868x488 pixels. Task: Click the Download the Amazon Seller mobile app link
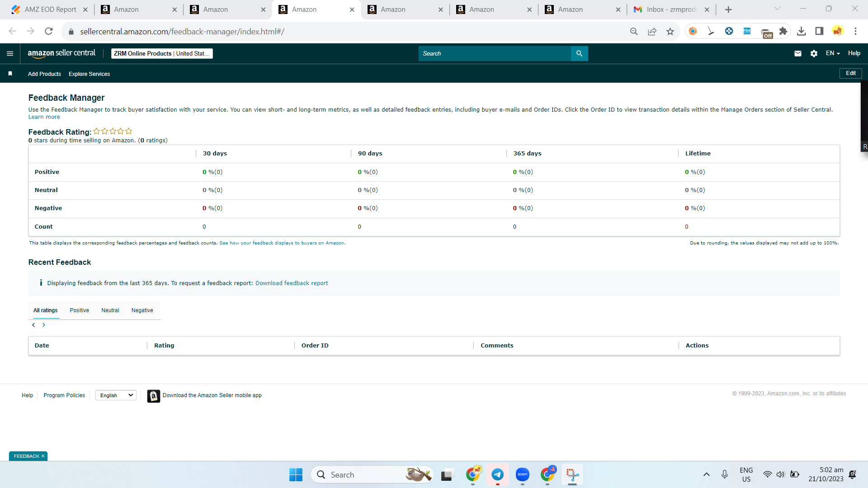(212, 395)
